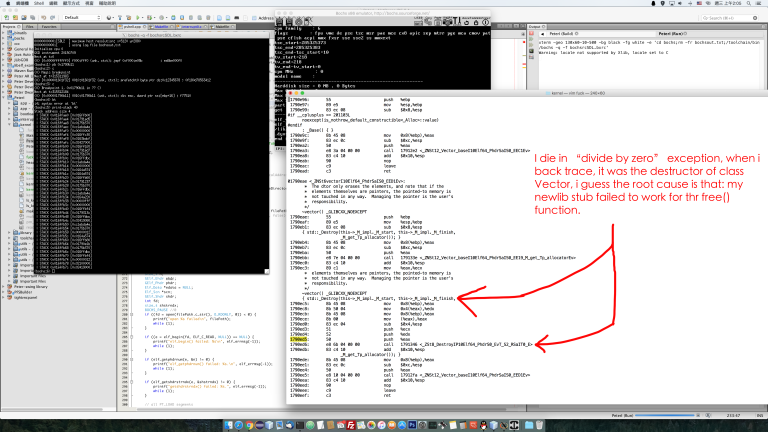The width and height of the screenshot is (768, 432).
Task: Click the green Run Project icon
Action: tap(138, 18)
